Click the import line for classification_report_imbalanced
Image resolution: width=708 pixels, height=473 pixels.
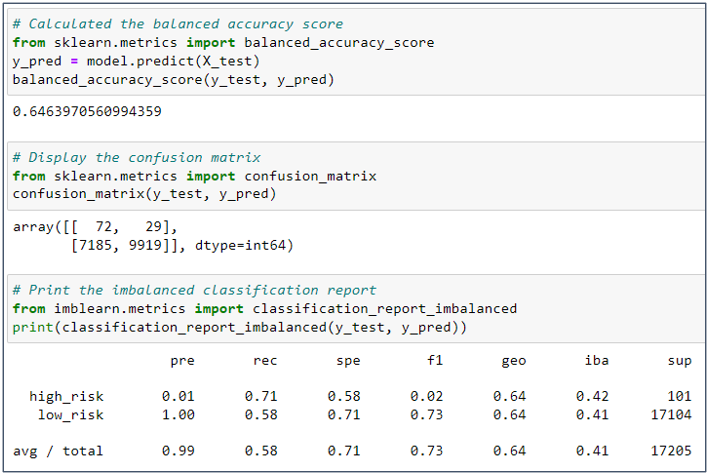(265, 309)
